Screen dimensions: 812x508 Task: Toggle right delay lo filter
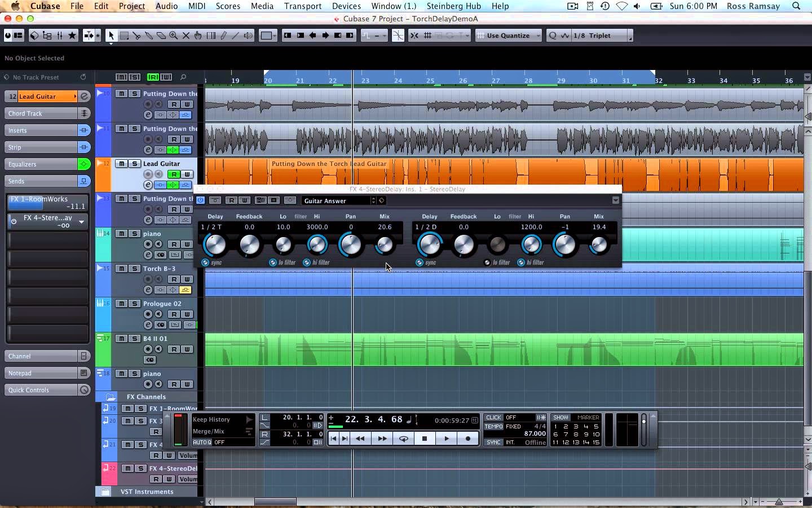tap(487, 262)
